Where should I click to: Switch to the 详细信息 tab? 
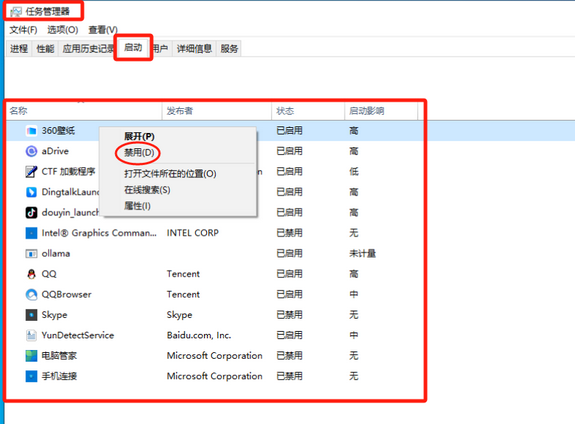[x=194, y=49]
